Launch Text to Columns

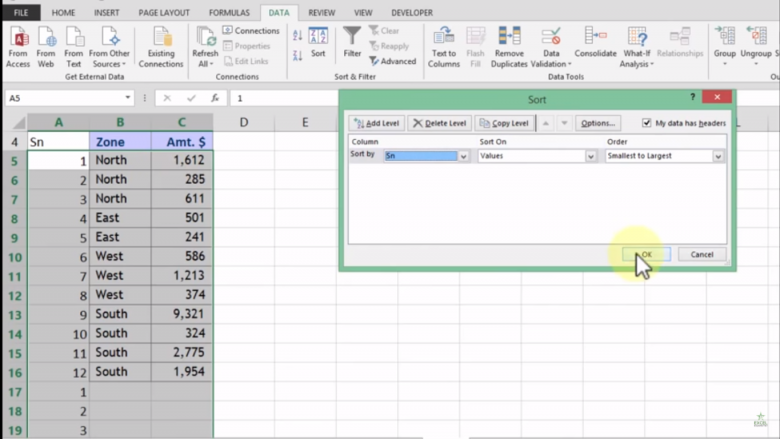444,48
